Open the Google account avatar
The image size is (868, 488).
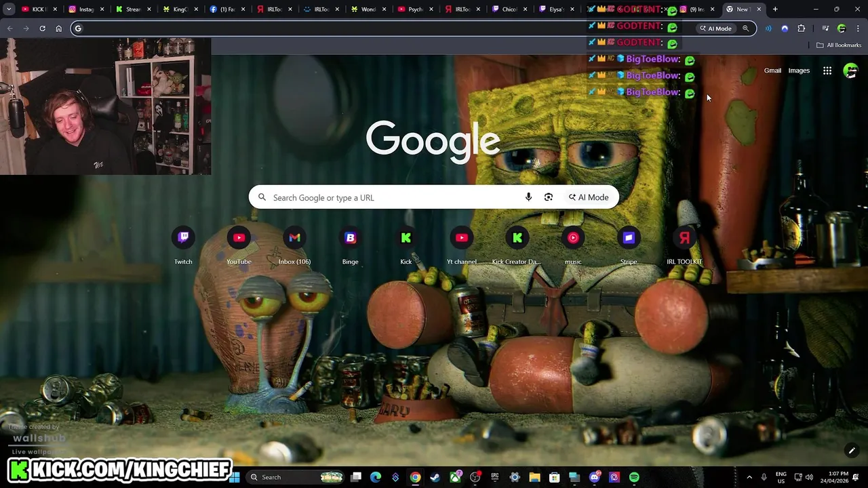coord(850,70)
